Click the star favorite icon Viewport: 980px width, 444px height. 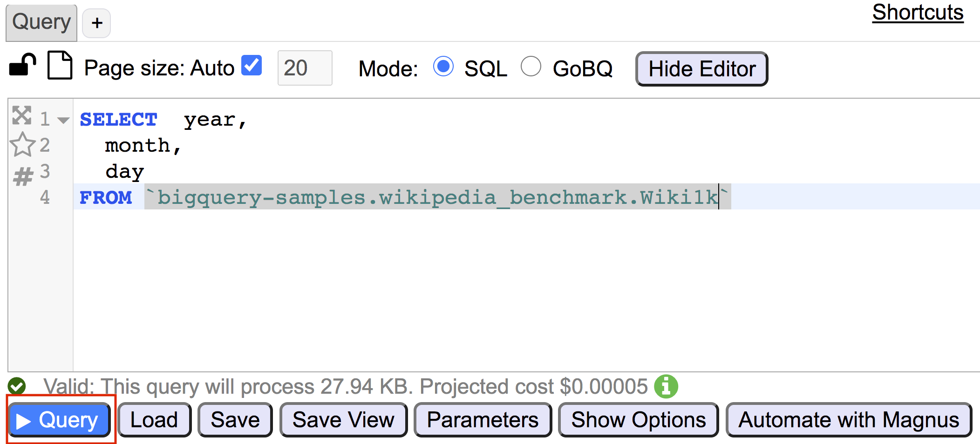(22, 145)
